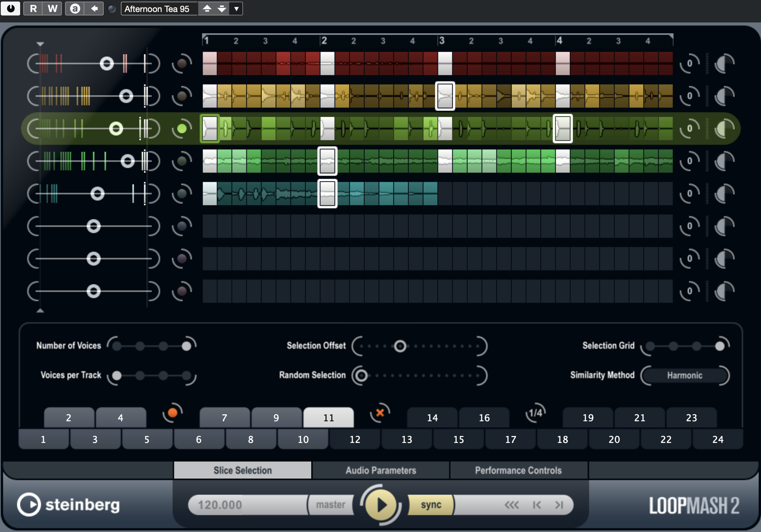Viewport: 761px width, 532px height.
Task: Click the Selection Offset slider handle
Action: click(x=400, y=346)
